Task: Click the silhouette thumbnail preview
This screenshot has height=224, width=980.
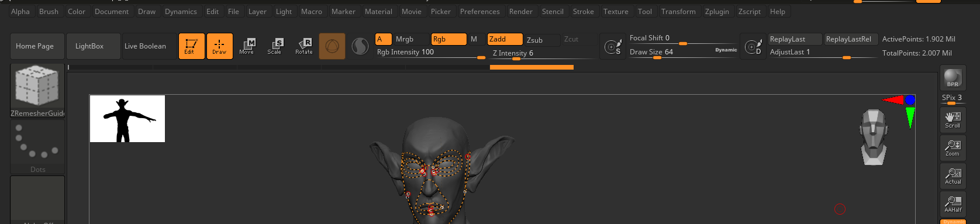Action: [127, 119]
